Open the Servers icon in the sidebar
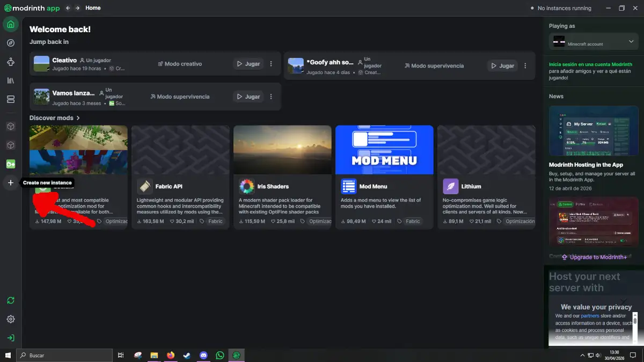 pyautogui.click(x=11, y=99)
